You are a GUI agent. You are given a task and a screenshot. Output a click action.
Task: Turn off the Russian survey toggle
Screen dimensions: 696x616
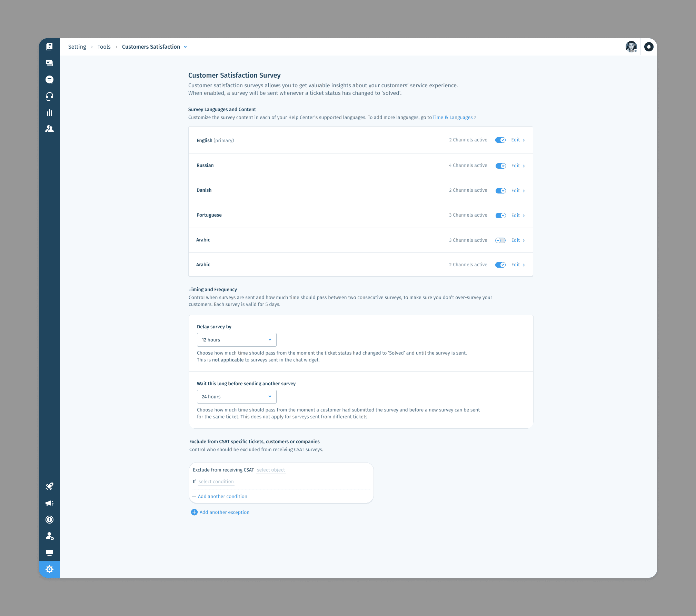click(x=500, y=166)
